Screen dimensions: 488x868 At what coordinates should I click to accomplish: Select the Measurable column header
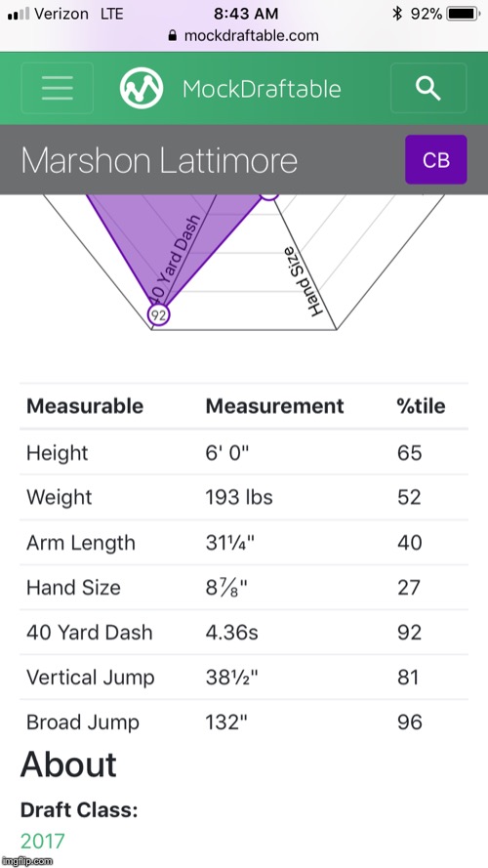85,406
